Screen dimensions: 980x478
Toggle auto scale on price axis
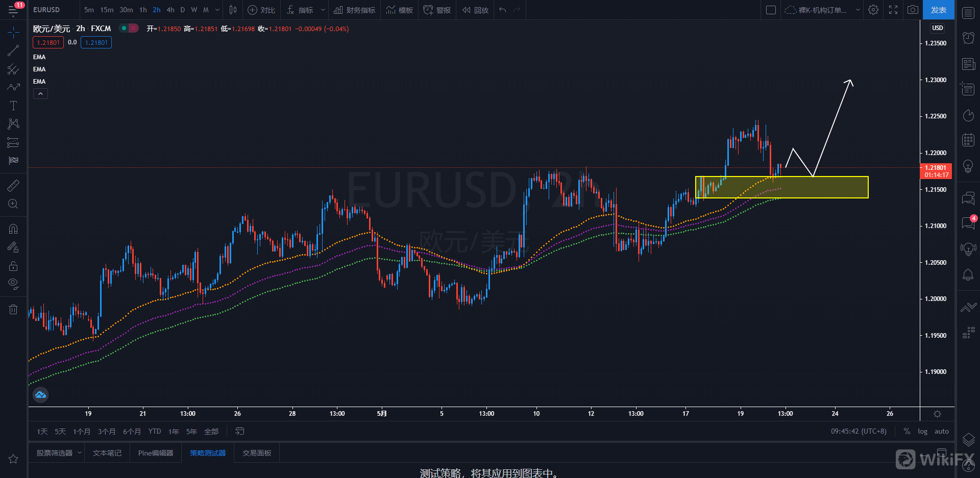(941, 431)
